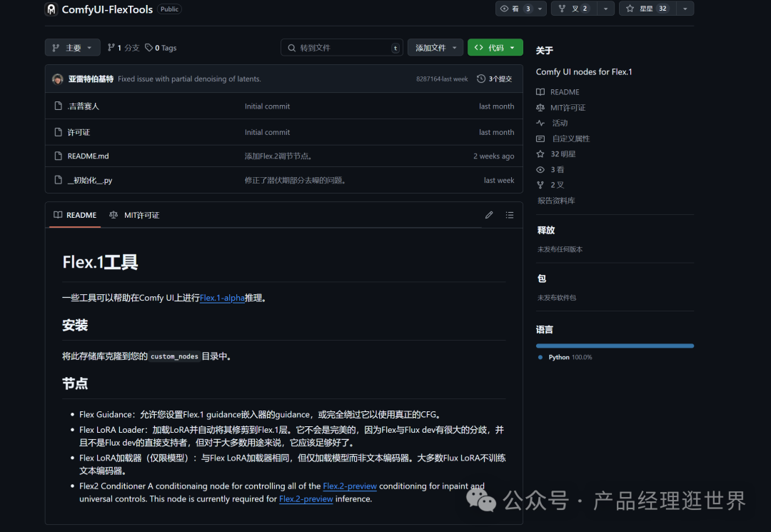
Task: Select the README tab
Action: (75, 215)
